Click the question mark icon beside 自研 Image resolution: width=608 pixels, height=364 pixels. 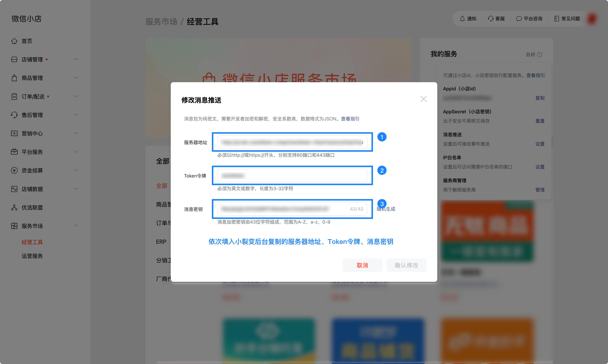click(x=539, y=54)
